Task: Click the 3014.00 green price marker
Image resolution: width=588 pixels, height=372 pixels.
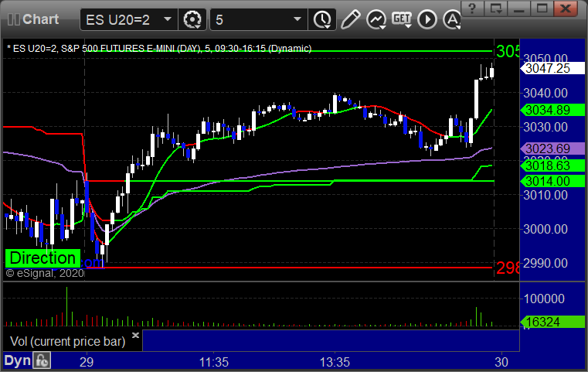Action: click(552, 181)
